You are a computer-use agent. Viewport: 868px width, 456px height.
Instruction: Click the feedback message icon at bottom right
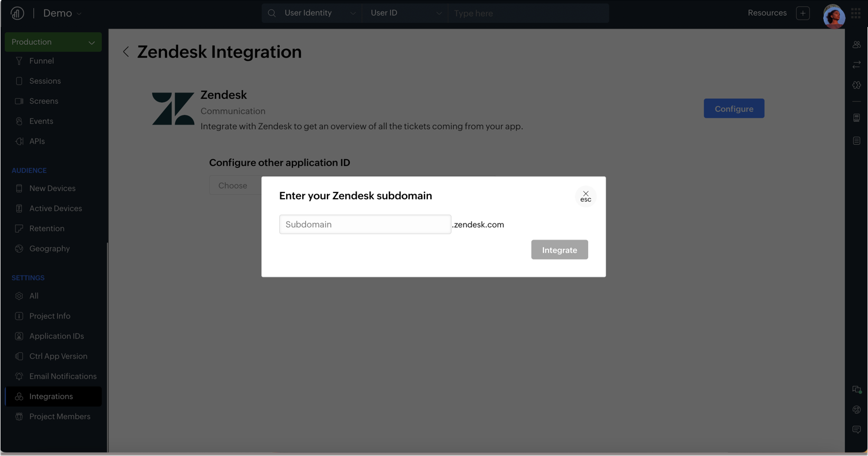pos(857,430)
